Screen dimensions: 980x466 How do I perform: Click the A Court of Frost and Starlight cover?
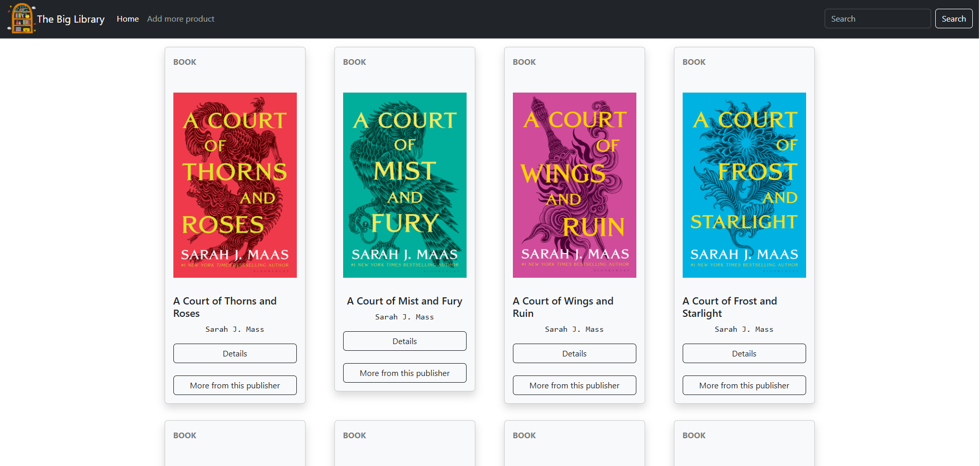click(x=744, y=185)
